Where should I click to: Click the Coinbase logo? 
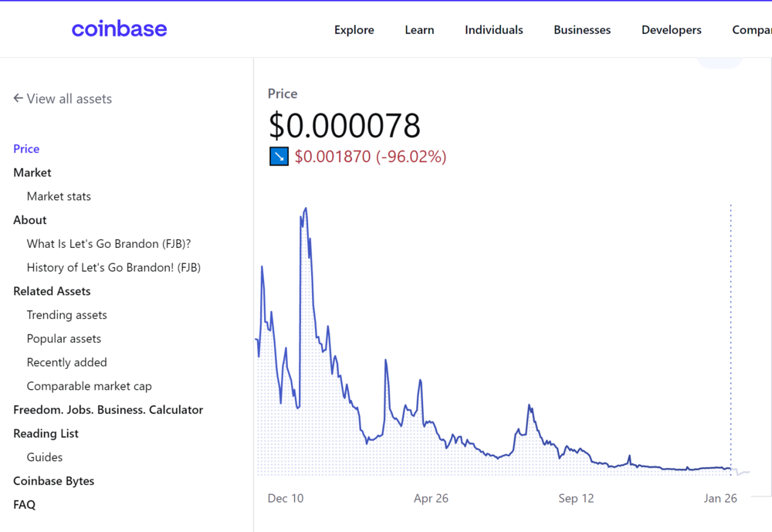coord(119,29)
